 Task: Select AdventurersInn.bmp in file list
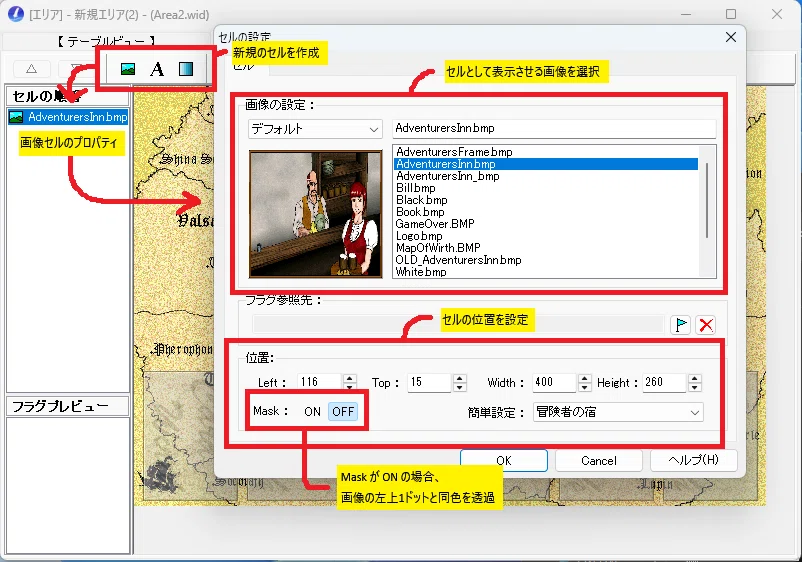coord(546,164)
